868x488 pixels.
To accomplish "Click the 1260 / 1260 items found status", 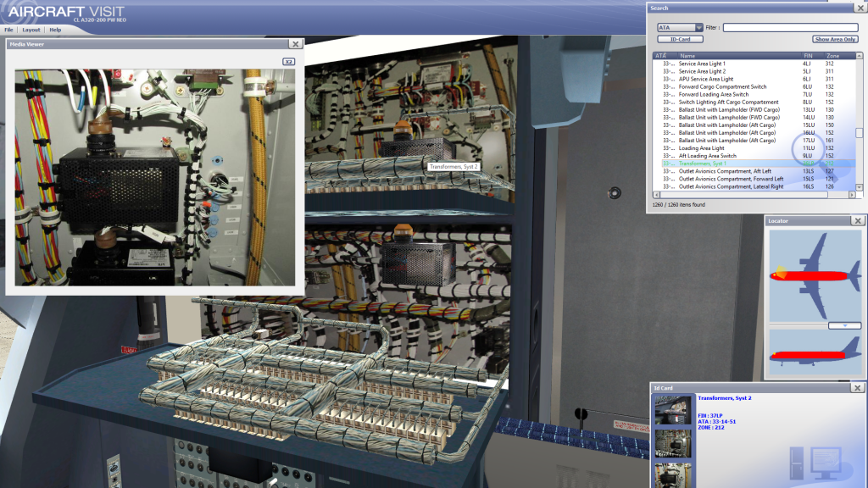I will (x=679, y=205).
